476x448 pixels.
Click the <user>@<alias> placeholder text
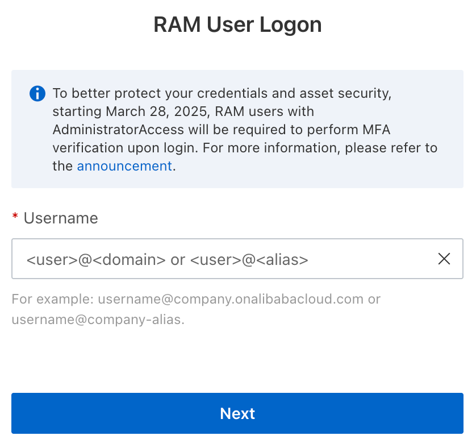[249, 260]
